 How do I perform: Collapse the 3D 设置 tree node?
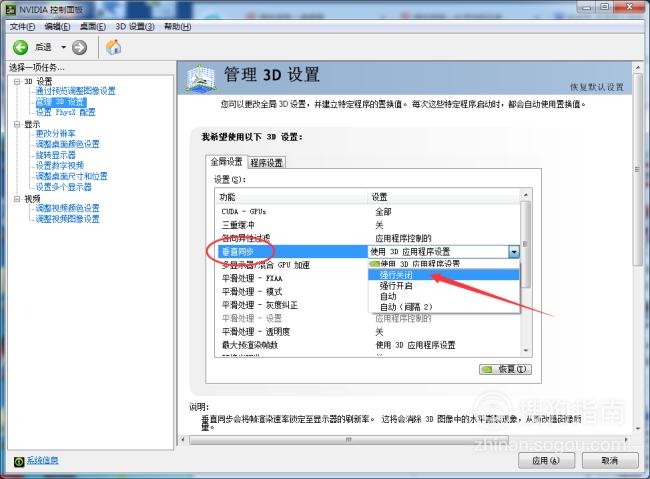pos(17,82)
